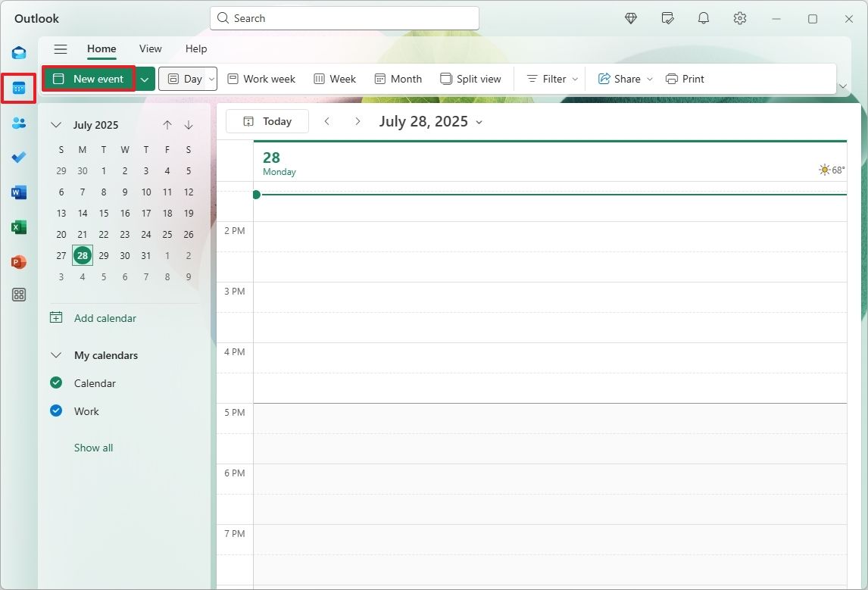The height and width of the screenshot is (590, 868).
Task: Select July 15 in the mini calendar
Action: pos(103,213)
